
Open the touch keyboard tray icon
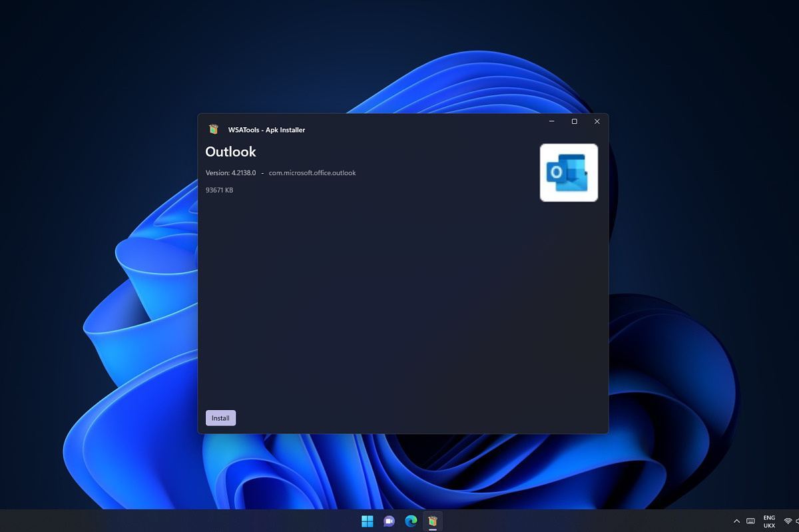pyautogui.click(x=750, y=521)
